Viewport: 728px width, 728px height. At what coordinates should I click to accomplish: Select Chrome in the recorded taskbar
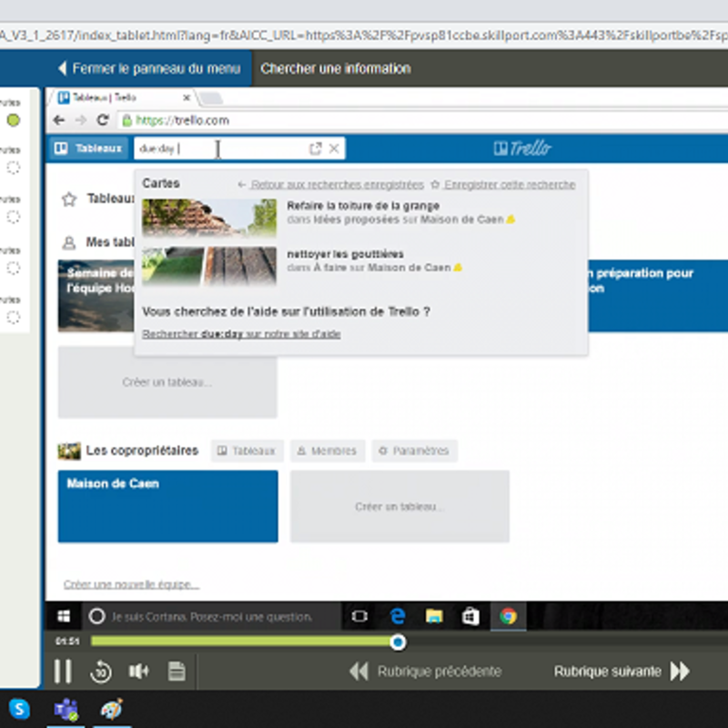click(x=509, y=616)
